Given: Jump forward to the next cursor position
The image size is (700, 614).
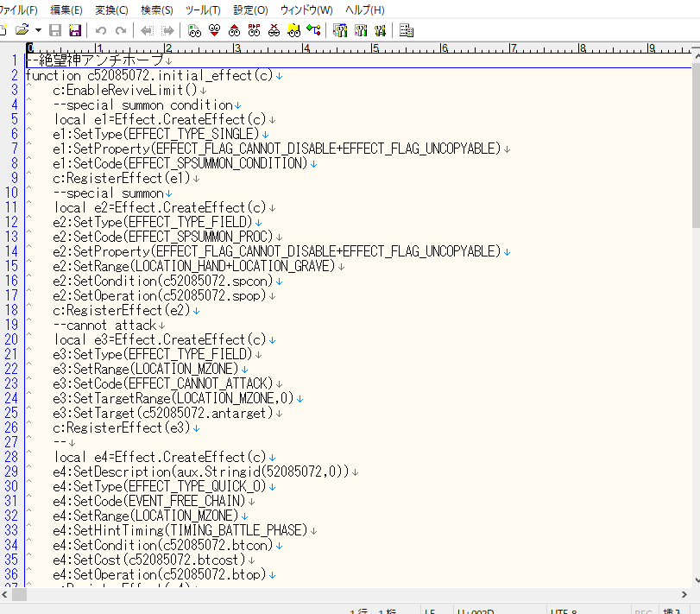Looking at the screenshot, I should point(167,30).
